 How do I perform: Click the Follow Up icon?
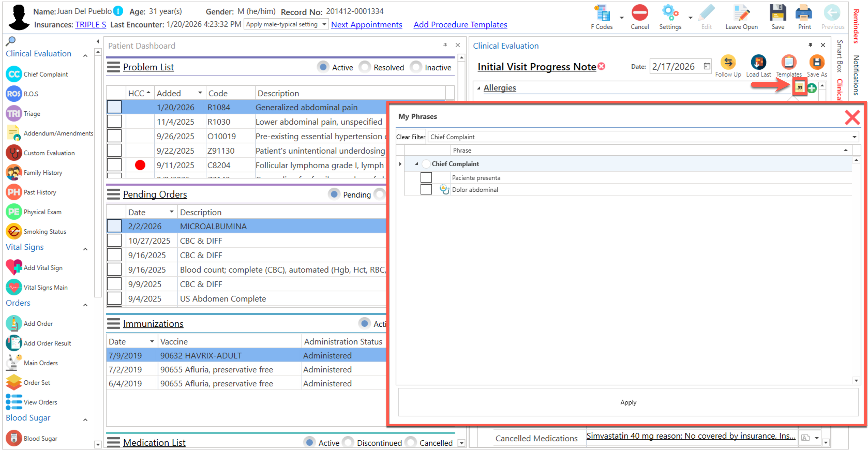point(728,63)
